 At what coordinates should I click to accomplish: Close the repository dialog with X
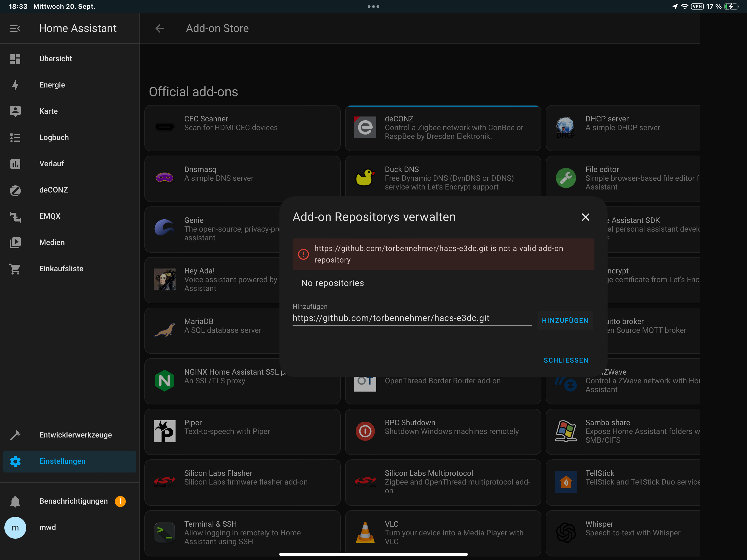(585, 217)
